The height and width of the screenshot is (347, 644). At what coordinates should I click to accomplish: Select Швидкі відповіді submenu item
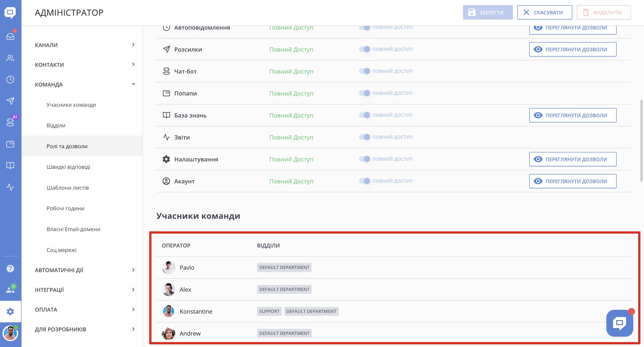(68, 167)
